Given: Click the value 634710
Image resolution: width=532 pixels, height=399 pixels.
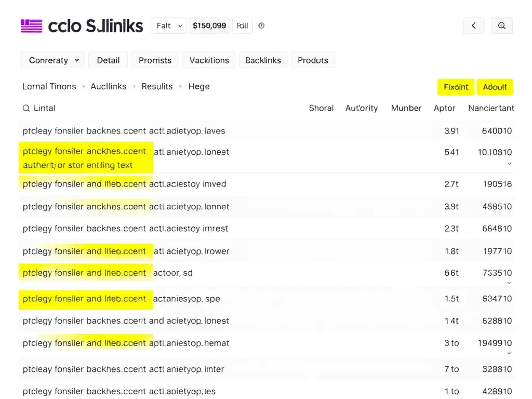Looking at the screenshot, I should tap(497, 299).
